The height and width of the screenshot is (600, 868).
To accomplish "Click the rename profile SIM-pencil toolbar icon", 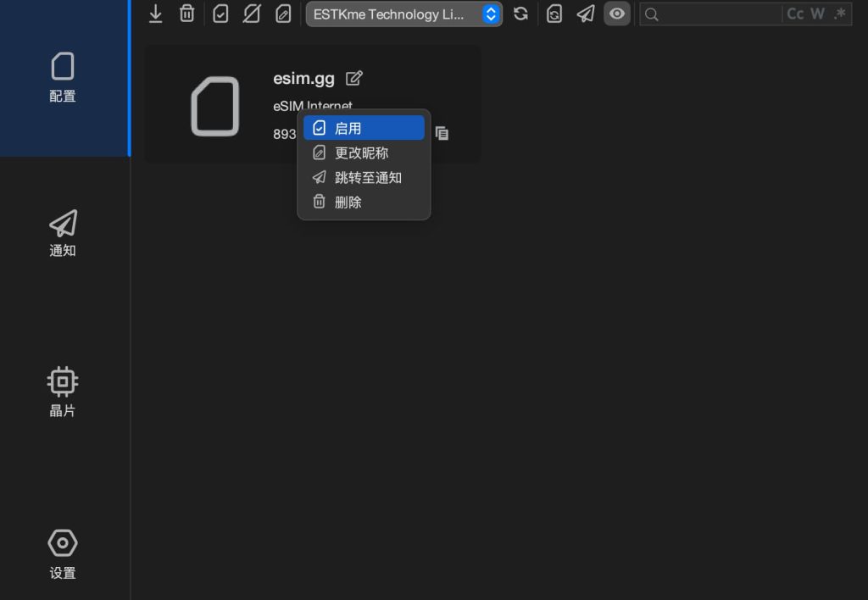I will [283, 14].
